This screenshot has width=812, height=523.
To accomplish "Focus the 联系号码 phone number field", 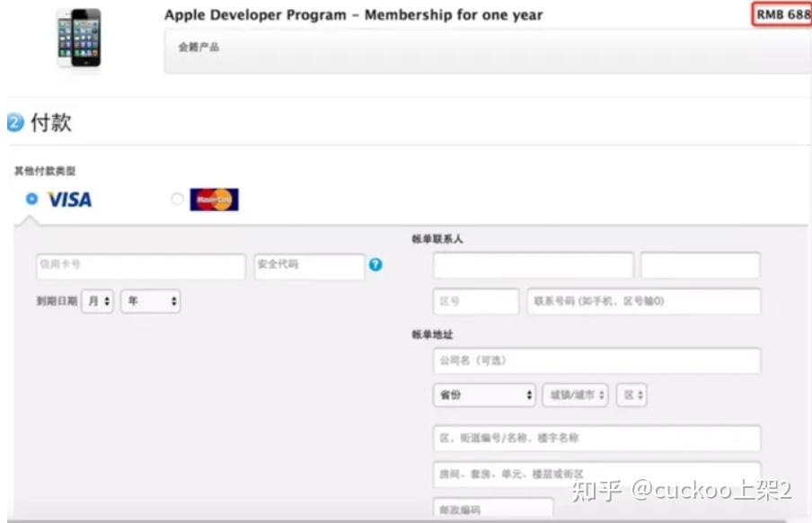I will [644, 301].
